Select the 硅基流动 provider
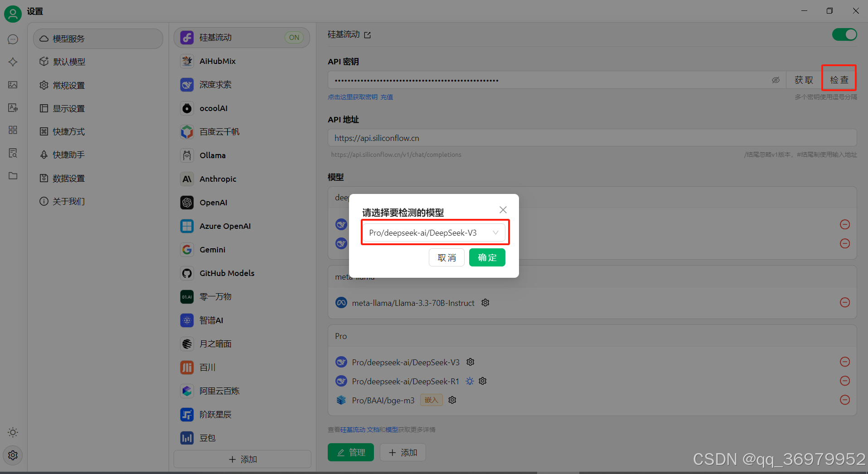The height and width of the screenshot is (474, 868). tap(242, 38)
